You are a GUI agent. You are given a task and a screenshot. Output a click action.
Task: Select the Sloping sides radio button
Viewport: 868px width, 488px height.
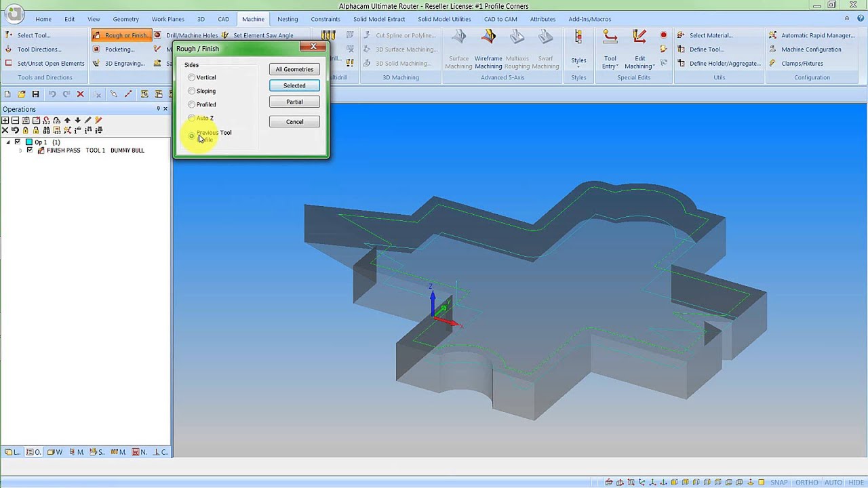click(192, 91)
